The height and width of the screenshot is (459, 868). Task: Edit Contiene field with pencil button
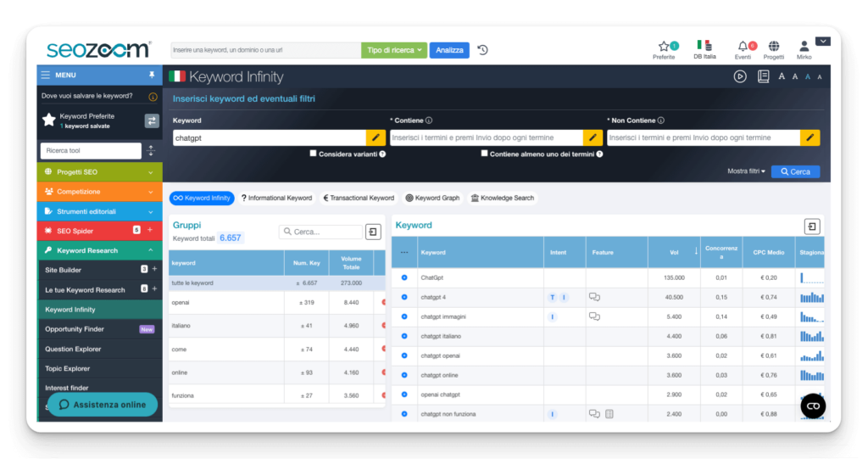[x=593, y=137]
